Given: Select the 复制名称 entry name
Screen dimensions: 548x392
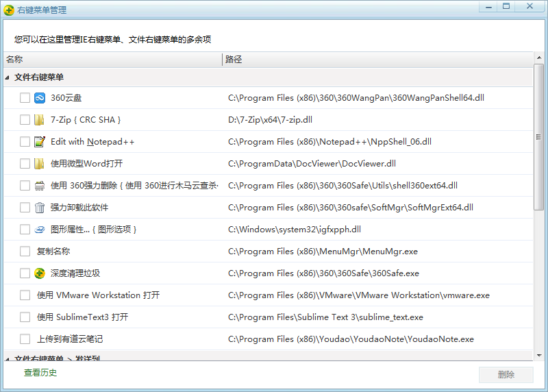Looking at the screenshot, I should [53, 252].
